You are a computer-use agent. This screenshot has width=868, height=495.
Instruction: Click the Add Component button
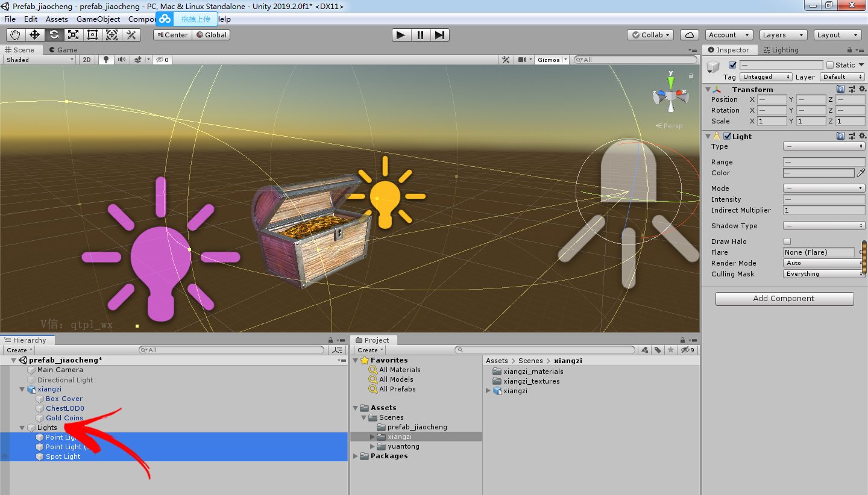pyautogui.click(x=784, y=298)
